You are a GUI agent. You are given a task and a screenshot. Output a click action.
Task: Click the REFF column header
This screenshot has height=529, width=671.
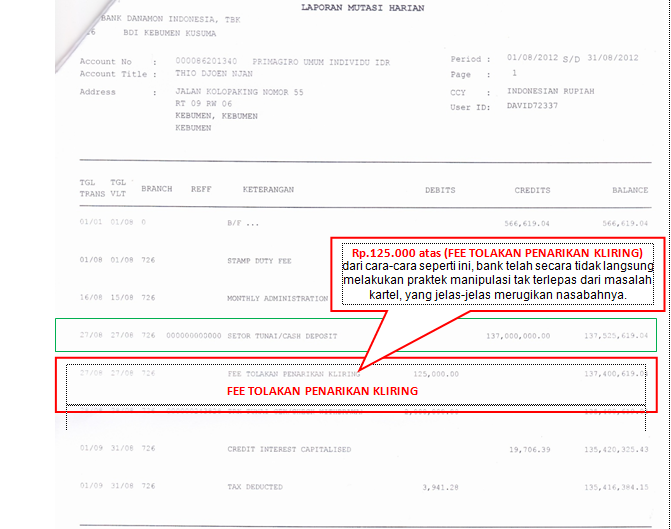pyautogui.click(x=201, y=189)
